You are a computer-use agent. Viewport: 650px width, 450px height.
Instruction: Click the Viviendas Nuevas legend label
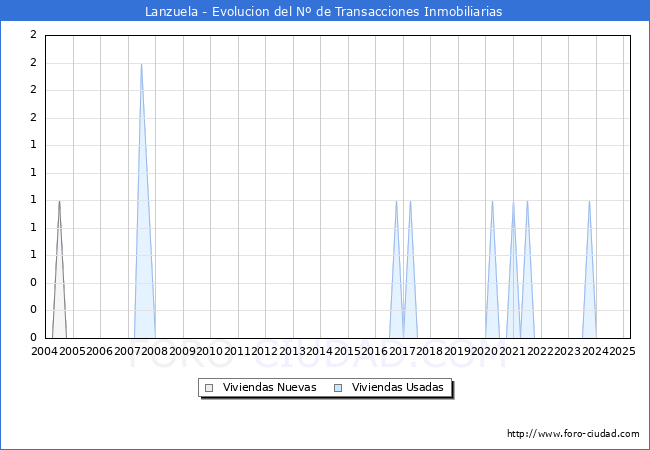269,387
